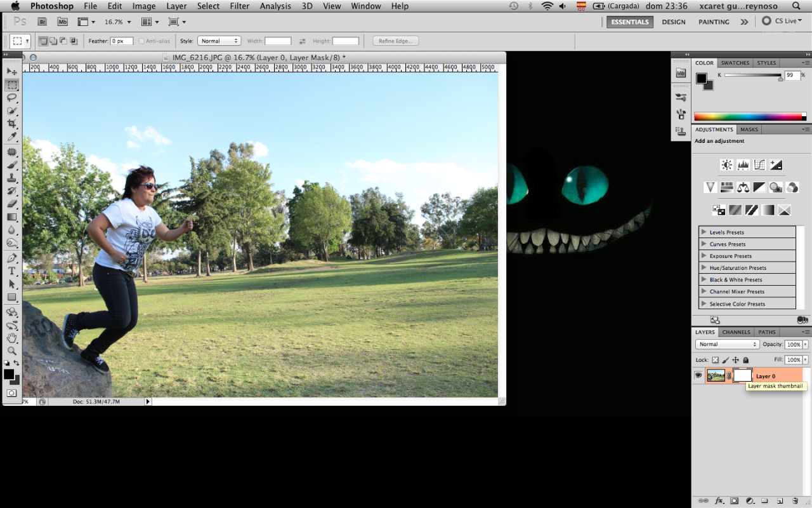
Task: Switch to the Channels tab
Action: (x=737, y=332)
